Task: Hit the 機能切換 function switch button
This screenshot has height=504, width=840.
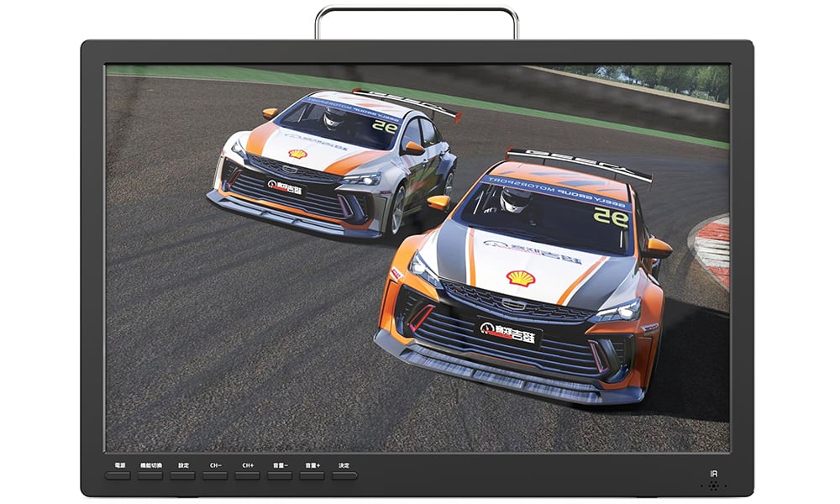Action: coord(150,475)
